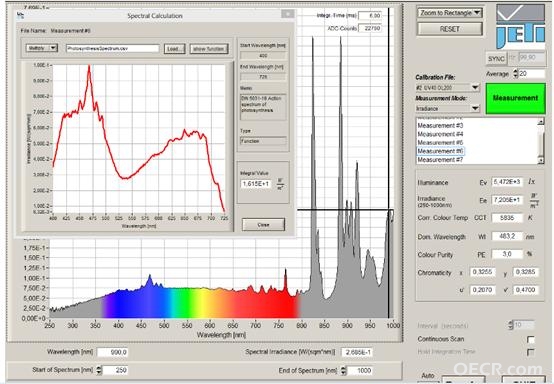Screen dimensions: 554x384
Task: Click the Hz frequency field showing 99,90
Action: pos(531,58)
